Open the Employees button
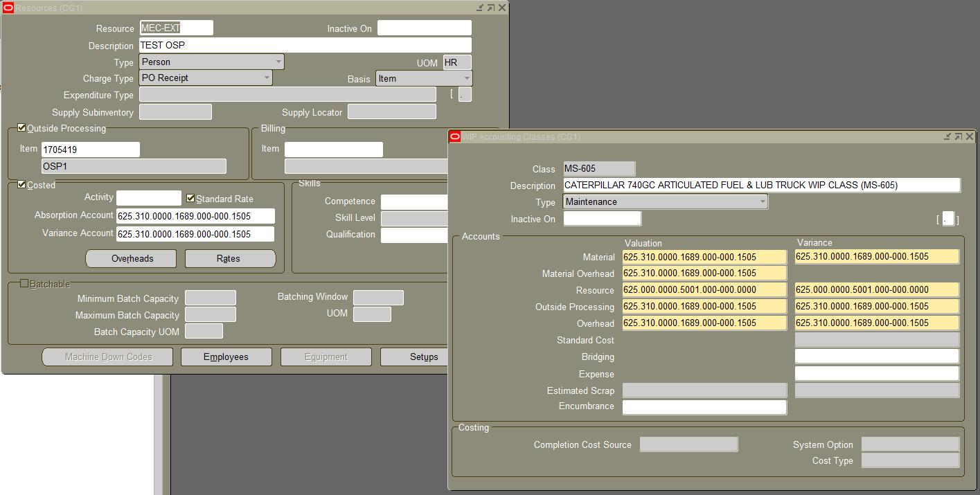 click(226, 357)
